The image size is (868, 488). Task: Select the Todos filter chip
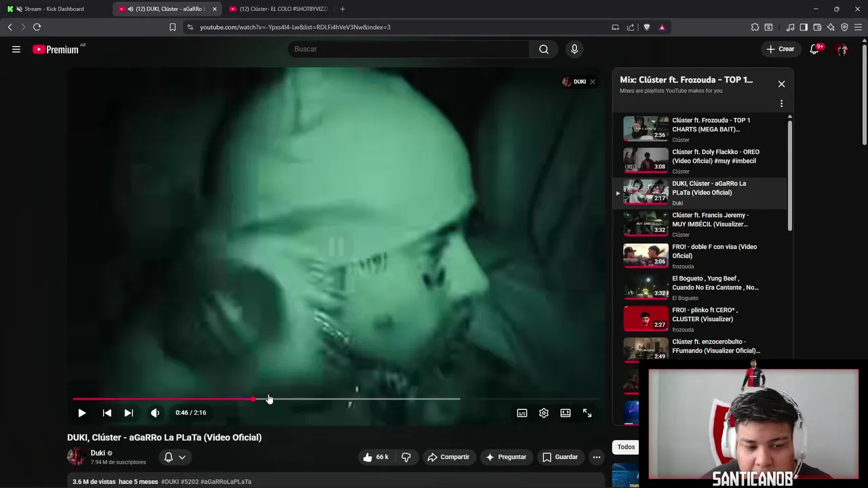click(x=626, y=447)
